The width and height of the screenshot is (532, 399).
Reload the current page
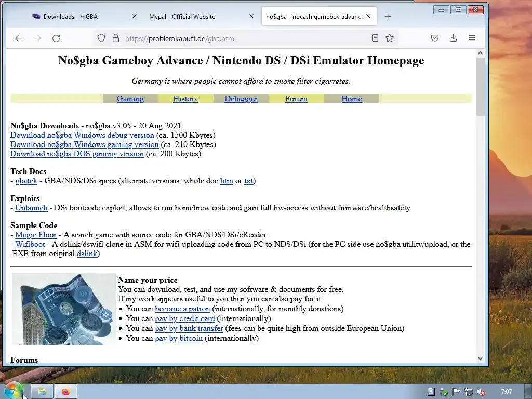click(56, 38)
